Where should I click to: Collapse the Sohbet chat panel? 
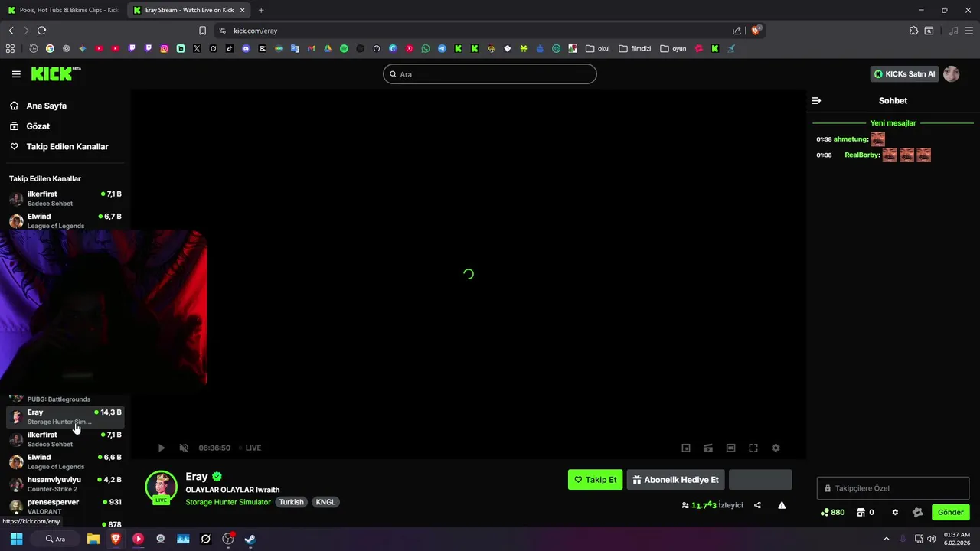pyautogui.click(x=816, y=100)
